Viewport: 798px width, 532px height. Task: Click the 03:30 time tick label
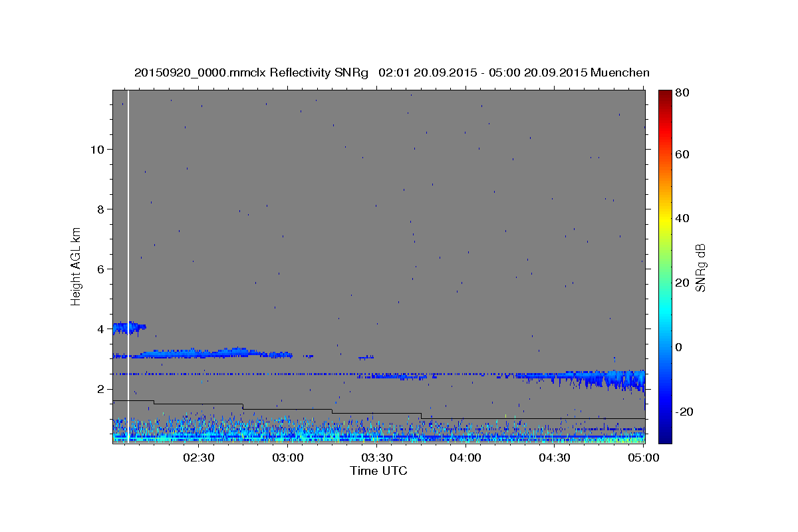click(x=377, y=458)
